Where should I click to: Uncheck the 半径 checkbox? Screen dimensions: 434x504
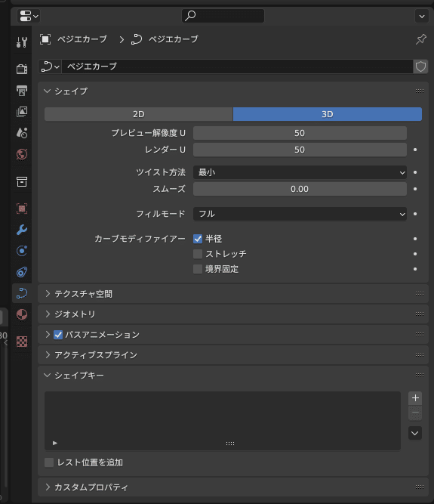[198, 239]
